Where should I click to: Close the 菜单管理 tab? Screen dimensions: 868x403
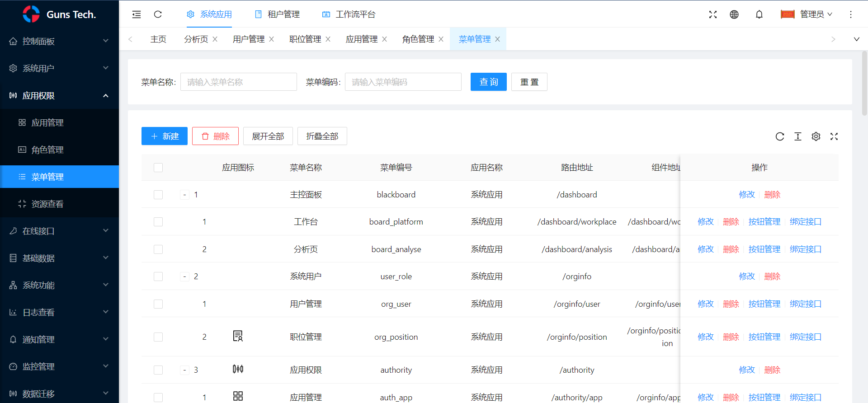point(498,39)
